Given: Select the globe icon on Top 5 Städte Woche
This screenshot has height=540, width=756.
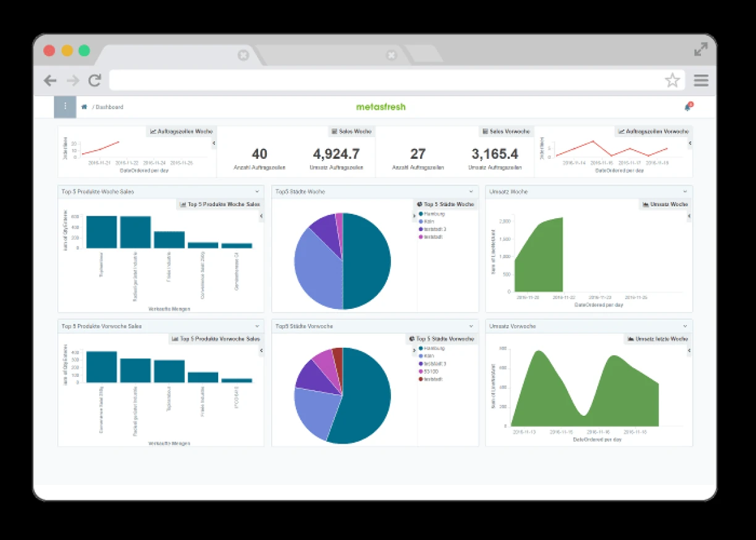Looking at the screenshot, I should (420, 204).
